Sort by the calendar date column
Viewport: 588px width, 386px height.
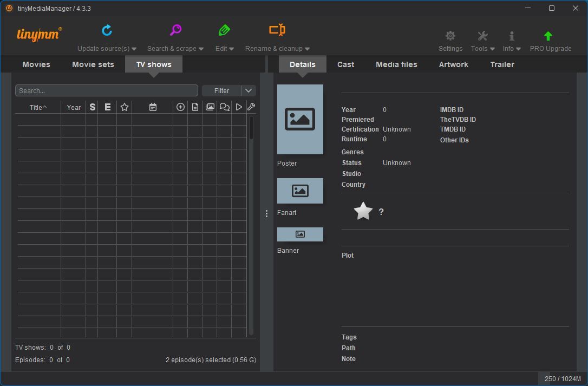pos(153,107)
